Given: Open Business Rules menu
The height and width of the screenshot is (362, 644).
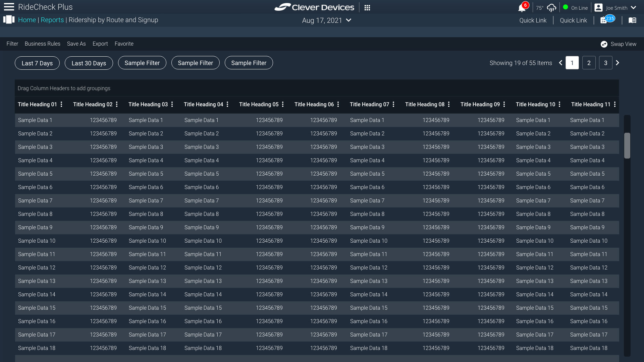Looking at the screenshot, I should pos(43,44).
